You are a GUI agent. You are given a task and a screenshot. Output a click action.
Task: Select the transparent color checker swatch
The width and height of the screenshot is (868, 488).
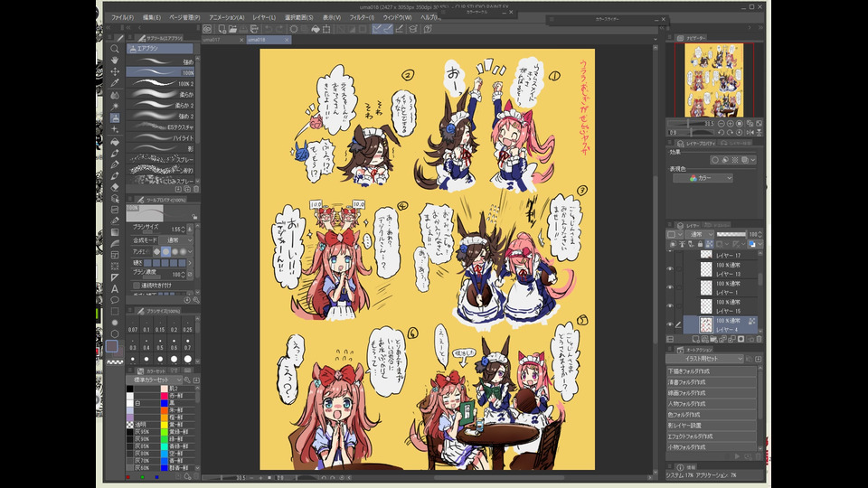coord(115,362)
